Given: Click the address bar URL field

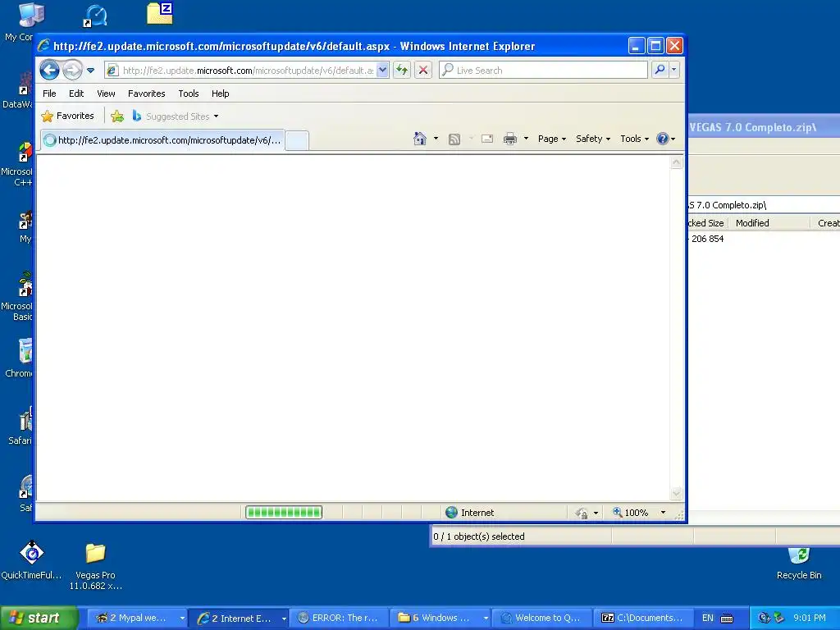Looking at the screenshot, I should 247,71.
